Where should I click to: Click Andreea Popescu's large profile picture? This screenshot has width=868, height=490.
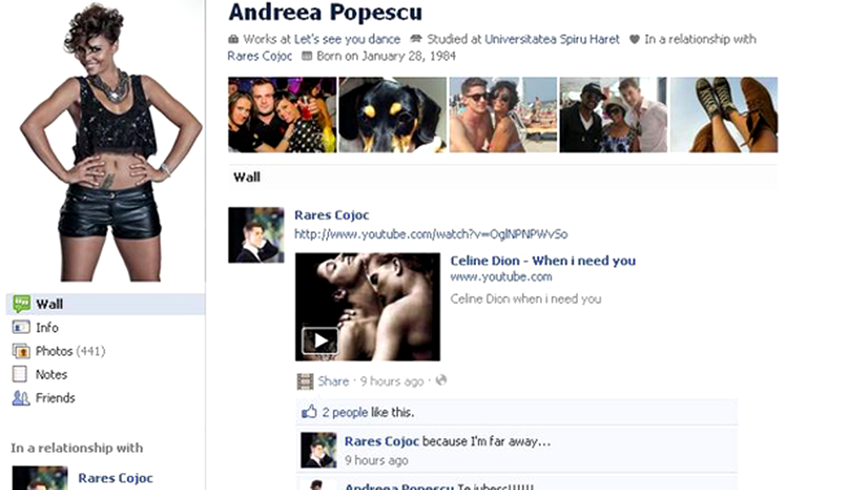110,141
